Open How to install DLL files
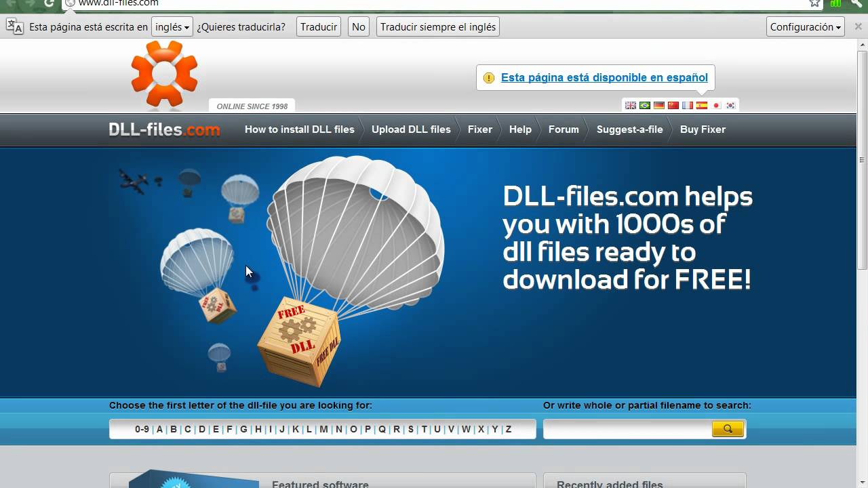Image resolution: width=868 pixels, height=488 pixels. pyautogui.click(x=299, y=129)
